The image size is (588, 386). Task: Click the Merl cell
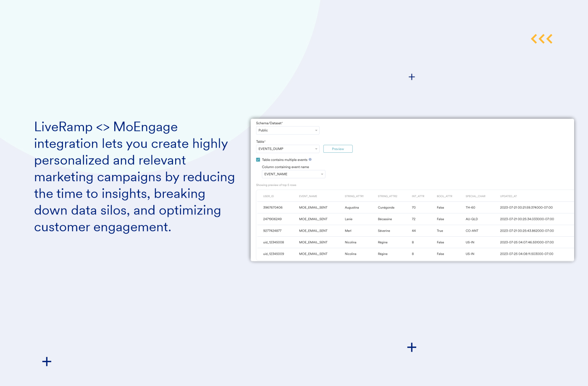coord(348,231)
